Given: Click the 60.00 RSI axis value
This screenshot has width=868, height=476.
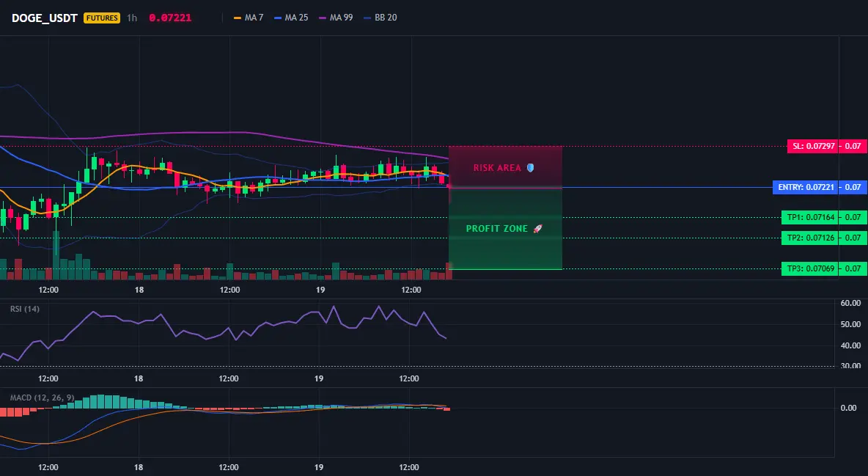Looking at the screenshot, I should (851, 303).
